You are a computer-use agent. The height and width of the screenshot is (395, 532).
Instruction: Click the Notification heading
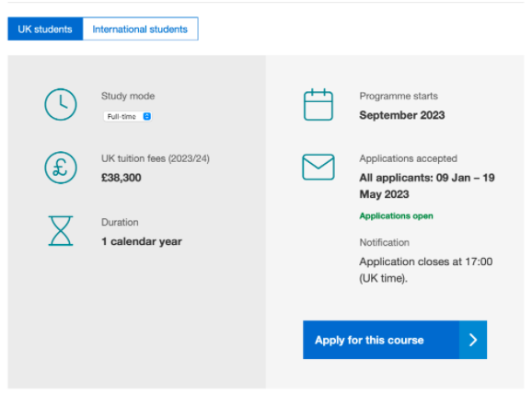[x=385, y=242]
